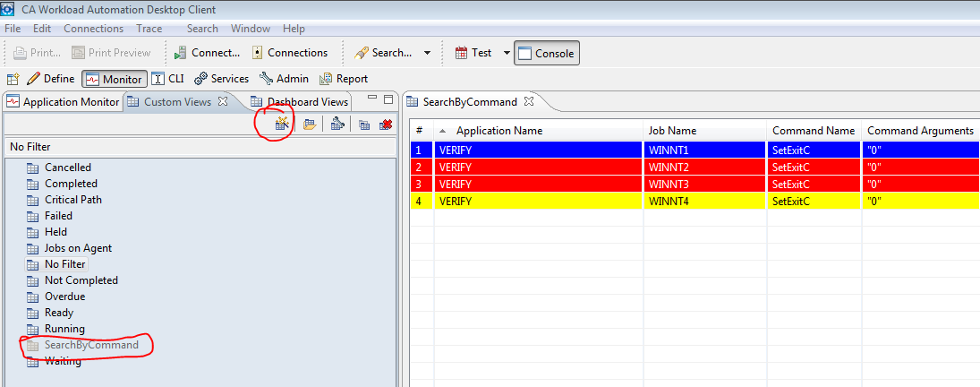This screenshot has width=980, height=387.
Task: Open the Connections toolbar item
Action: [290, 53]
